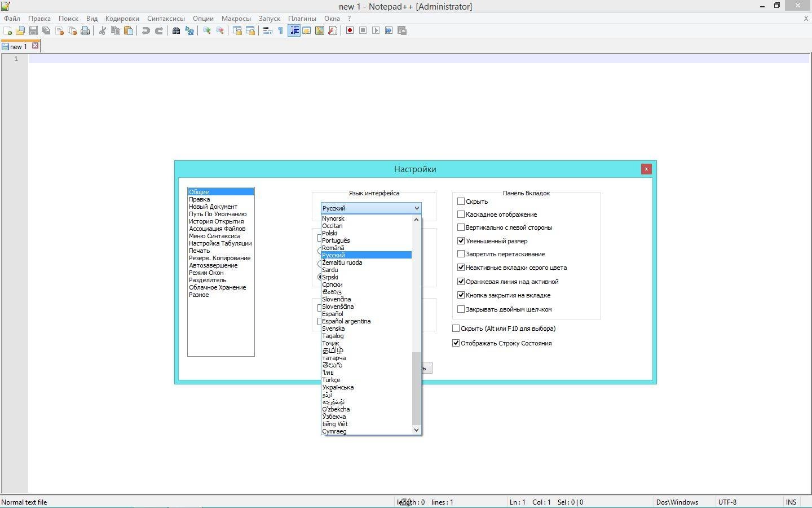This screenshot has height=508, width=812.
Task: Click Run Macro Multiple Times icon
Action: 389,30
